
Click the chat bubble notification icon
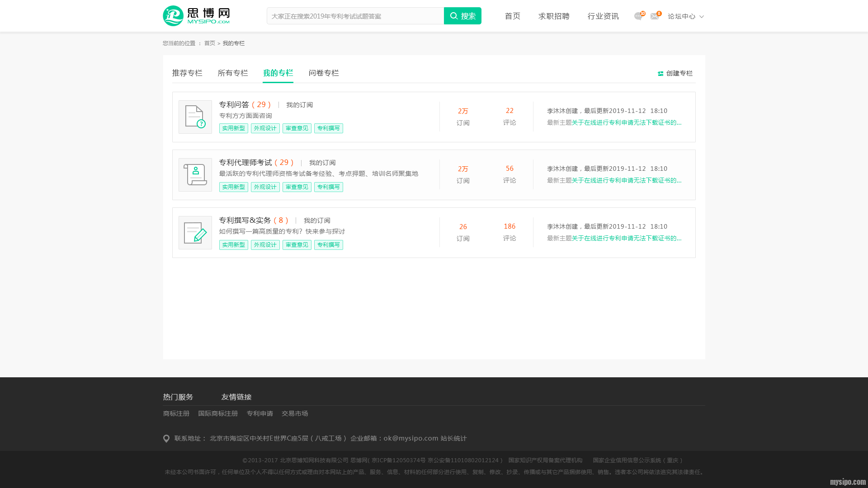click(638, 16)
